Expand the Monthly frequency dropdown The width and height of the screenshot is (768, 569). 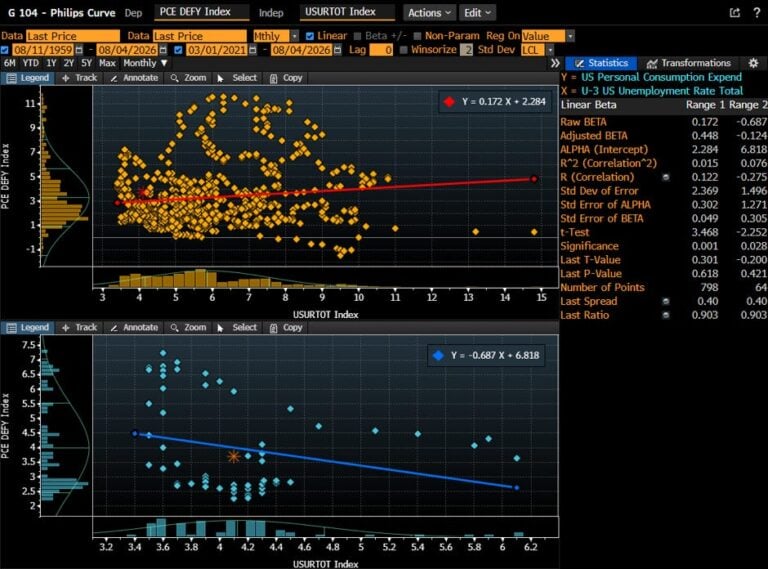pos(145,63)
